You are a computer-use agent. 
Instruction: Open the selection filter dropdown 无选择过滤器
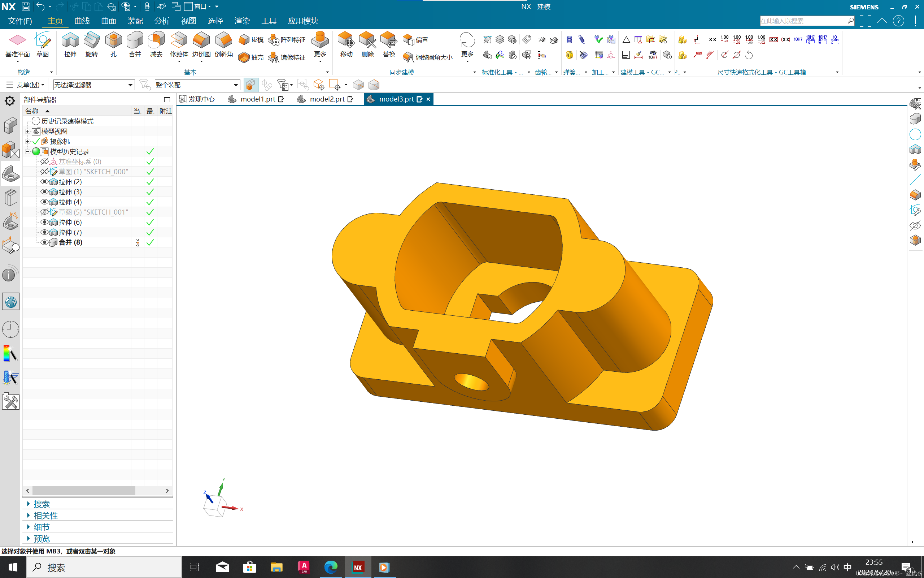[x=94, y=85]
